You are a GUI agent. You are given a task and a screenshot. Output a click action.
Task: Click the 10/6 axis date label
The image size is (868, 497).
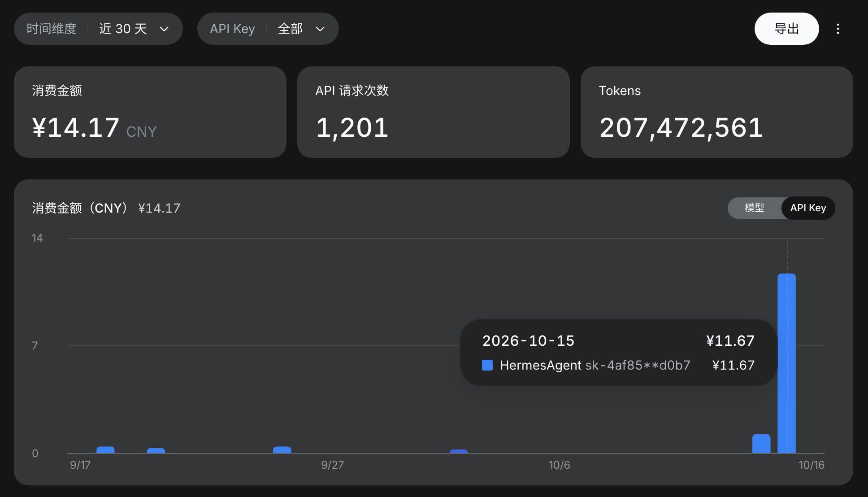point(559,465)
